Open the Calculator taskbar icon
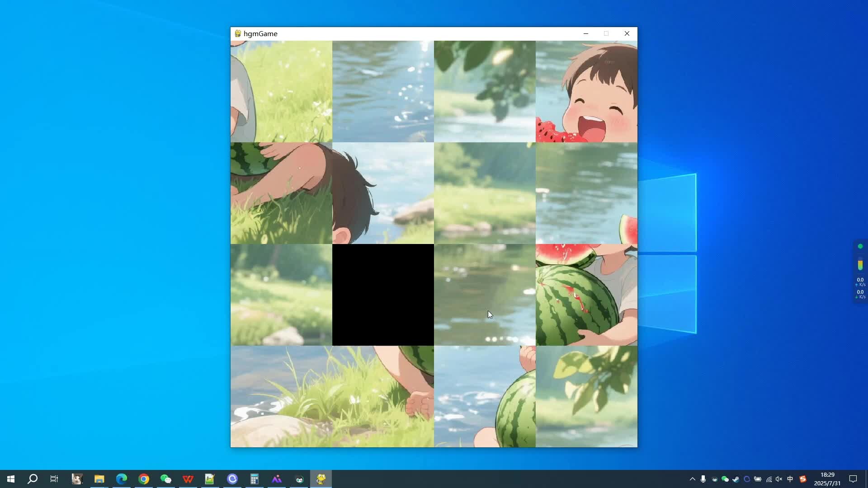 pyautogui.click(x=255, y=479)
